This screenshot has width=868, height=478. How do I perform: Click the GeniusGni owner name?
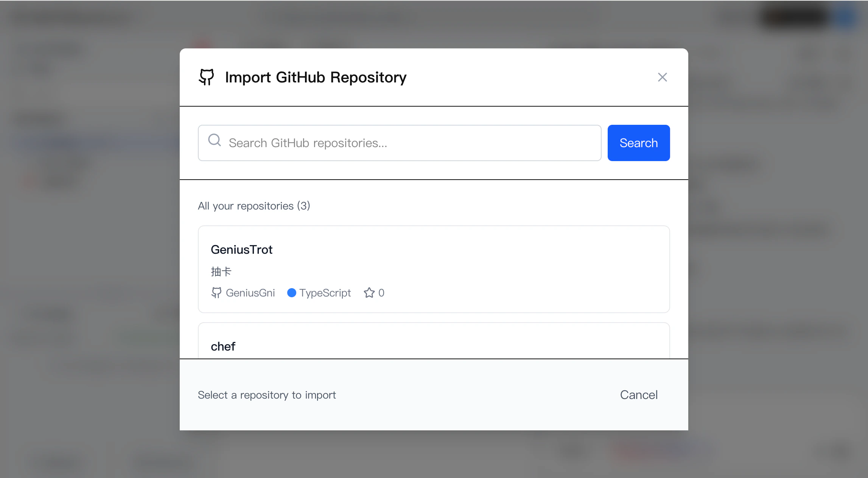pyautogui.click(x=250, y=293)
